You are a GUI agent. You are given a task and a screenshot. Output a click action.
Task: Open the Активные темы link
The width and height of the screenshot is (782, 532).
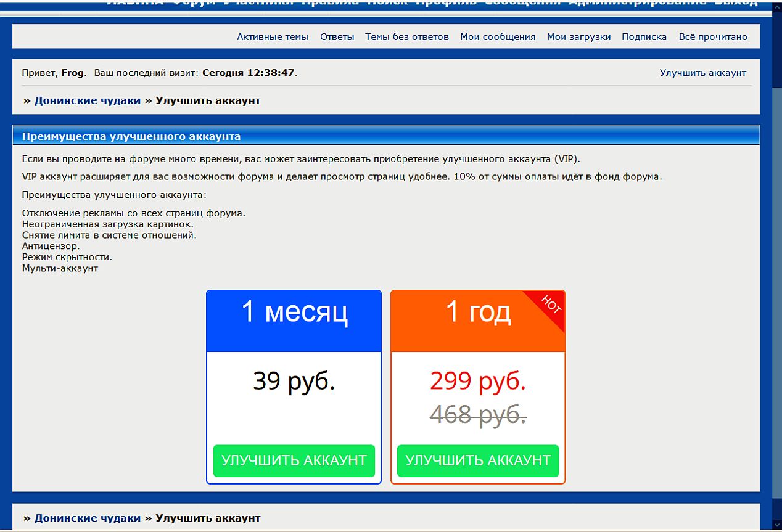[x=272, y=37]
